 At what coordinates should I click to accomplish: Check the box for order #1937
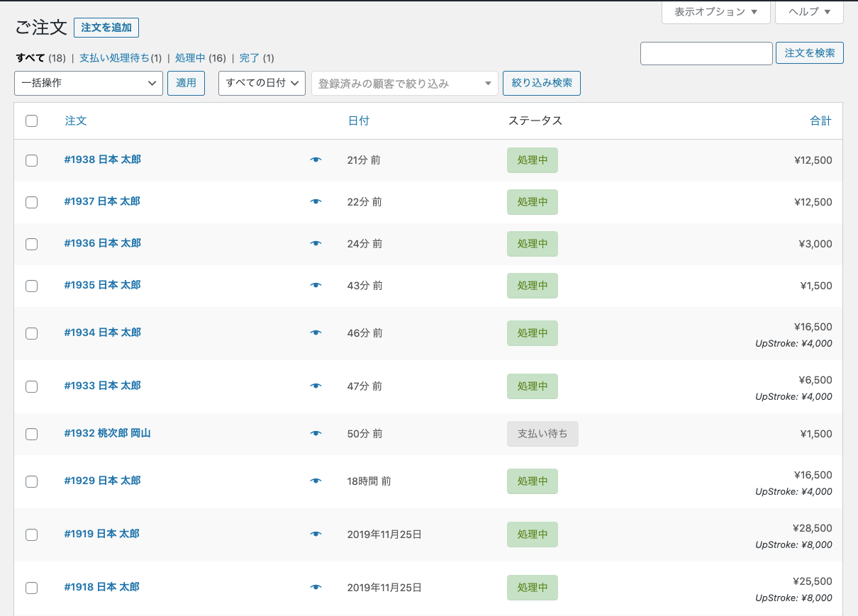pos(31,202)
